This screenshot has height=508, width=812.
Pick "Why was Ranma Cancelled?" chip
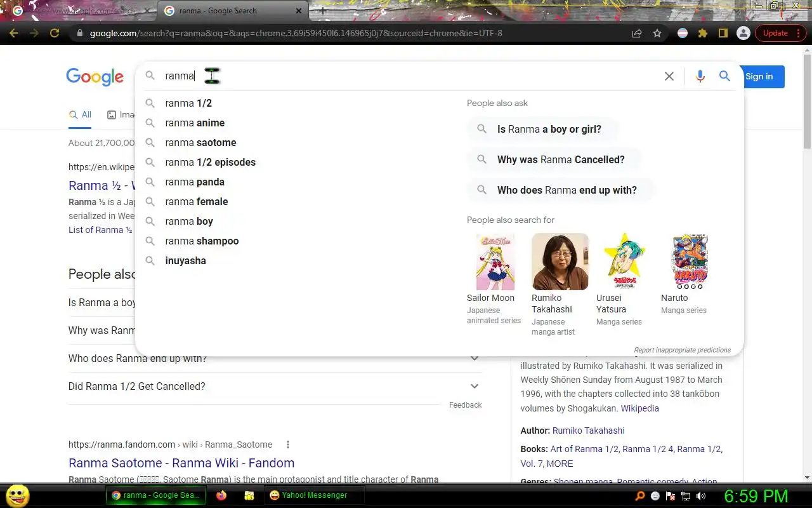[554, 159]
